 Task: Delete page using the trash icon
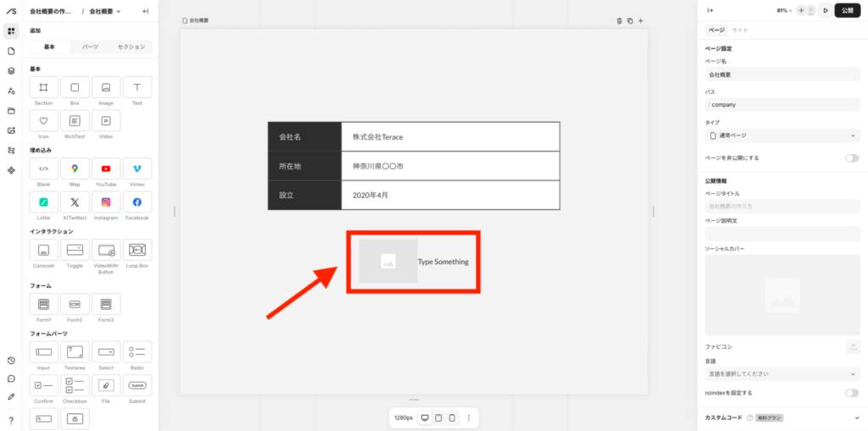pos(619,20)
